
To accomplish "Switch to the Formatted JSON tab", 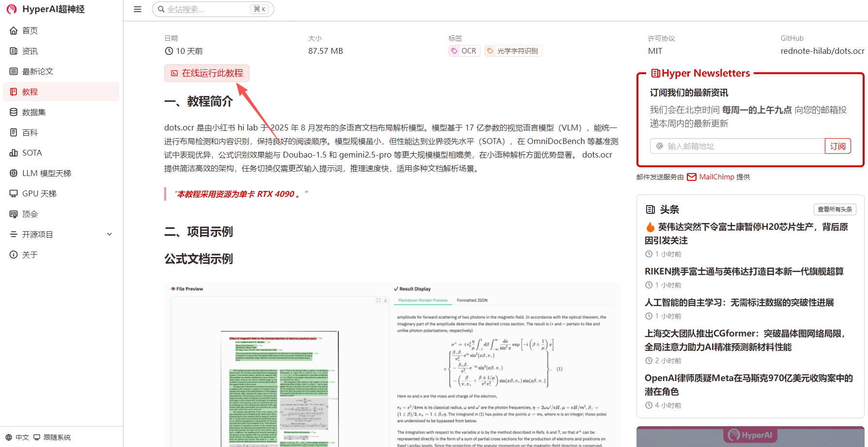I will coord(471,300).
